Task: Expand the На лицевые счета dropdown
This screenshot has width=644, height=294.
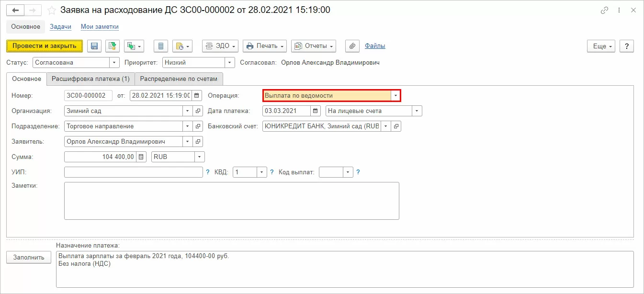Action: (x=417, y=111)
